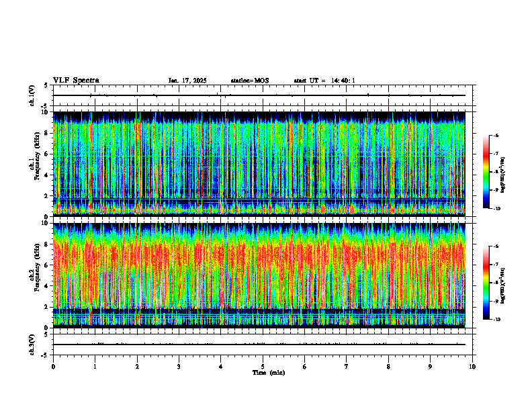The image size is (532, 411).
Task: Click the ch.1 colorbar log(PSD) label
Action: 503,175
